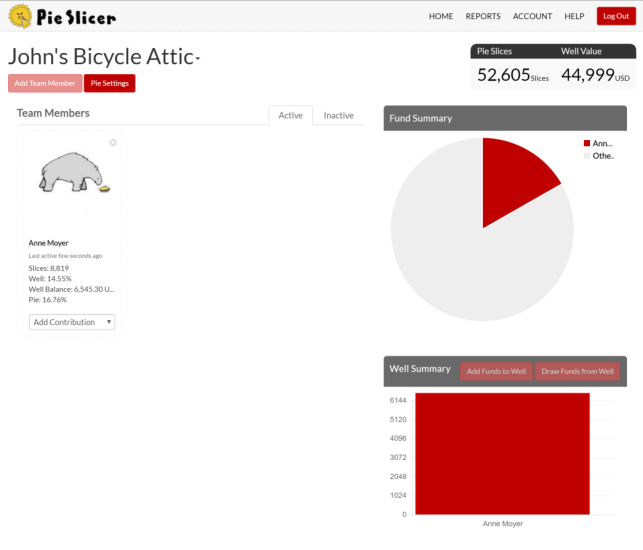The image size is (643, 550).
Task: Open the Add Contribution dropdown
Action: click(72, 322)
